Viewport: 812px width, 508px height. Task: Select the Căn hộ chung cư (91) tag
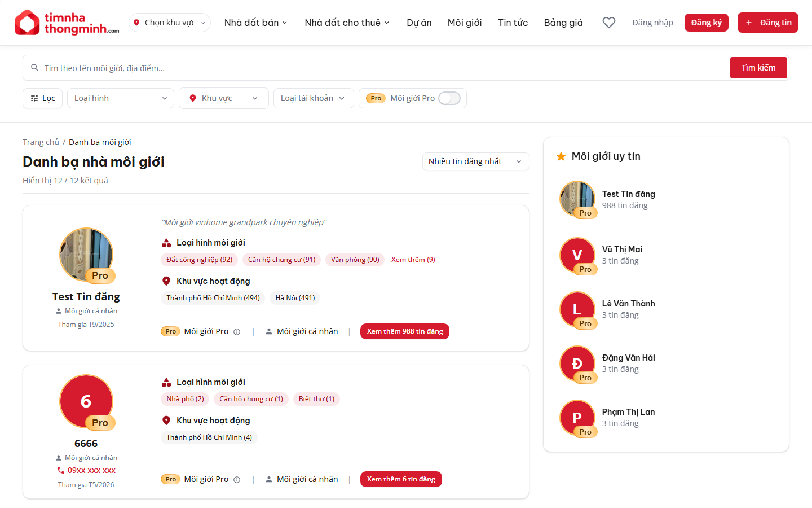281,260
